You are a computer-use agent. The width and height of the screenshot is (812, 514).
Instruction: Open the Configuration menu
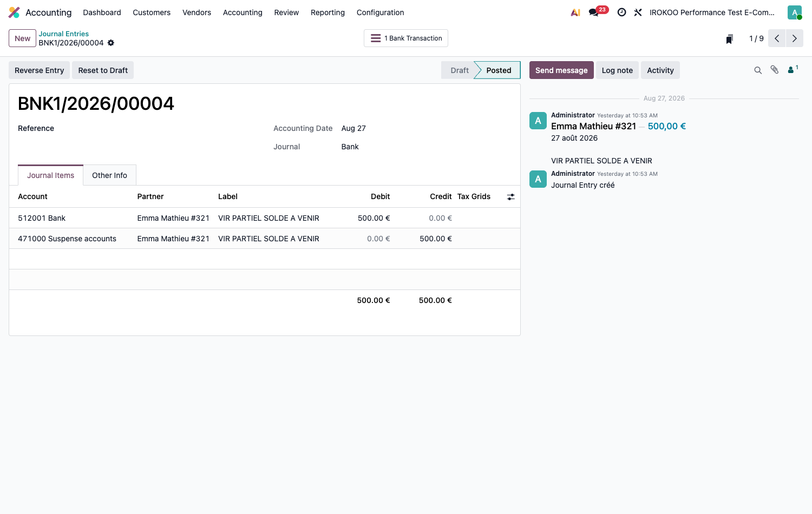pyautogui.click(x=380, y=12)
